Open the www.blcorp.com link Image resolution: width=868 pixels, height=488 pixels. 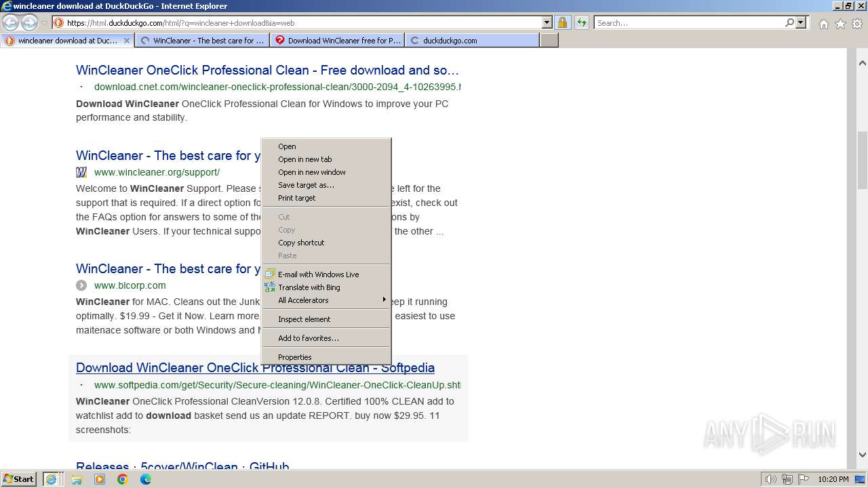[130, 285]
